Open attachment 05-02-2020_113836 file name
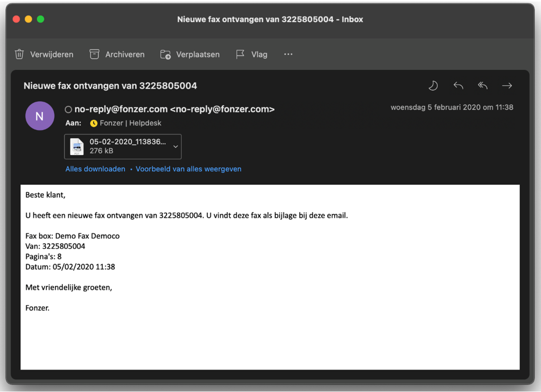This screenshot has width=541, height=392. tap(128, 141)
